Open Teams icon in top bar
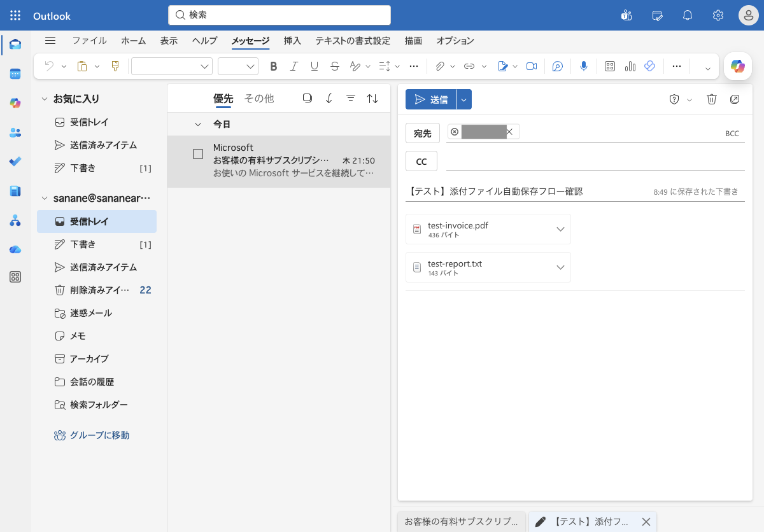The height and width of the screenshot is (532, 764). click(x=626, y=16)
